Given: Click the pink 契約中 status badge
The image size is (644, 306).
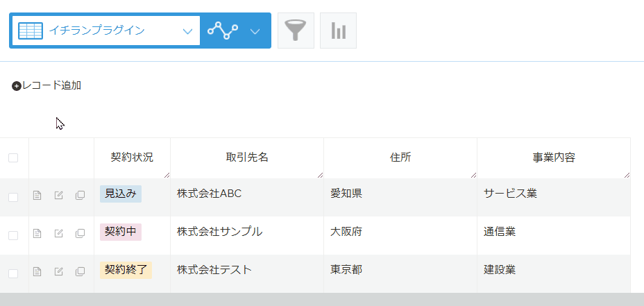Looking at the screenshot, I should point(121,232).
